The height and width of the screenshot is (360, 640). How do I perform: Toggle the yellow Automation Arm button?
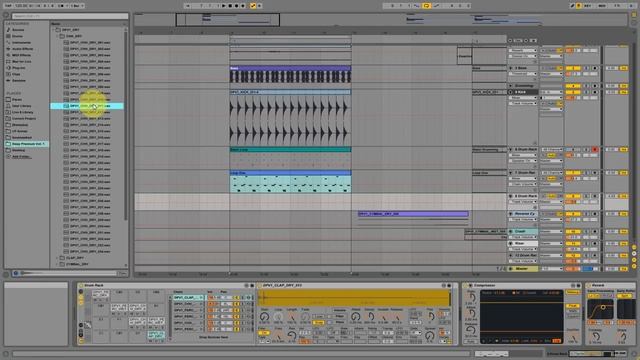[253, 6]
